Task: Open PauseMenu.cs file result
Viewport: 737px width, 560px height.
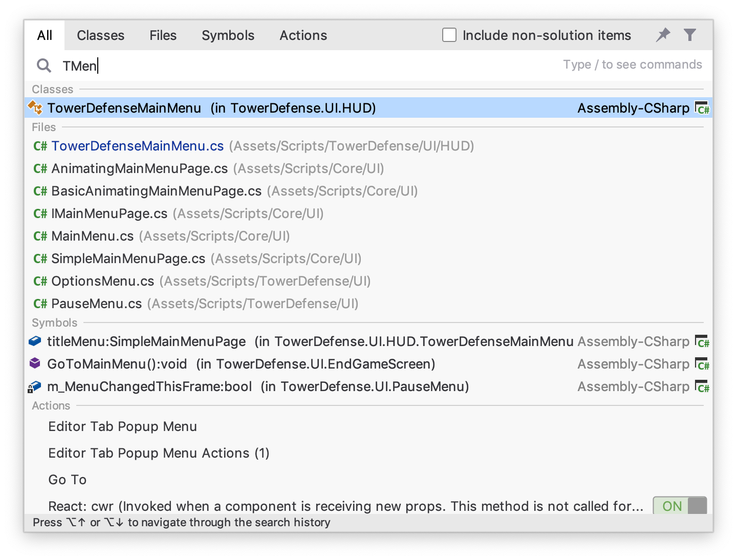Action: pos(368,304)
